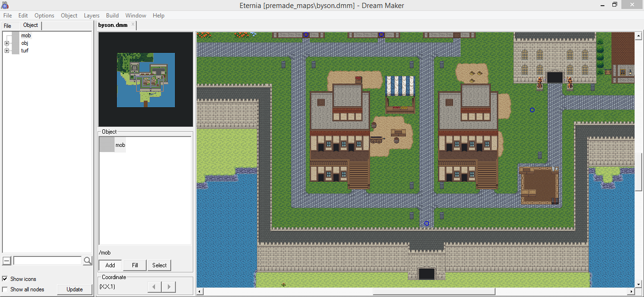Image resolution: width=644 pixels, height=297 pixels.
Task: Expand the obj tree node
Action: click(7, 43)
